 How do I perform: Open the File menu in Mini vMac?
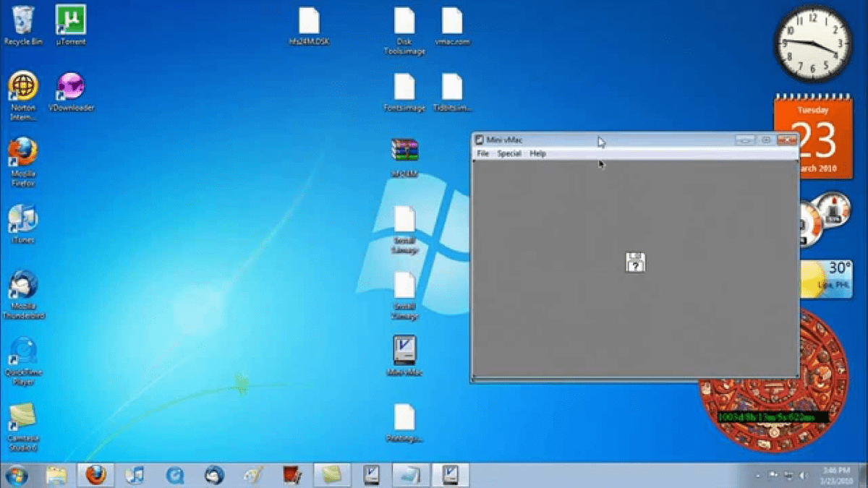pos(482,154)
